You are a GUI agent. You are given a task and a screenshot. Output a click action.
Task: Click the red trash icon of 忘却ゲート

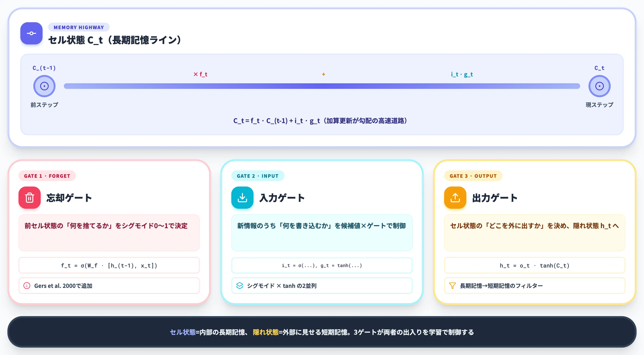30,198
